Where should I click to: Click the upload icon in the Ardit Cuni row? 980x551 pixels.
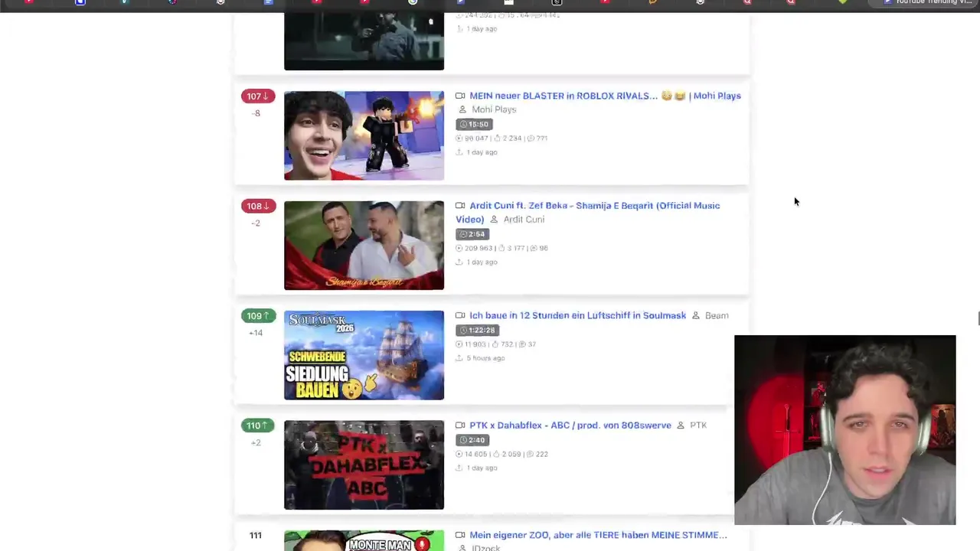(459, 262)
